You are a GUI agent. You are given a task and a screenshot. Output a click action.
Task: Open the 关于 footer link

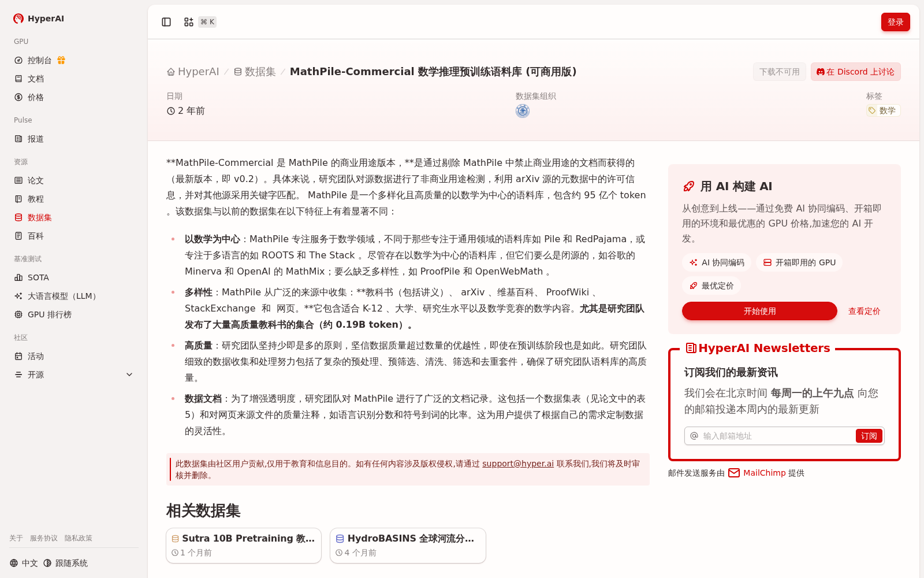(x=16, y=538)
